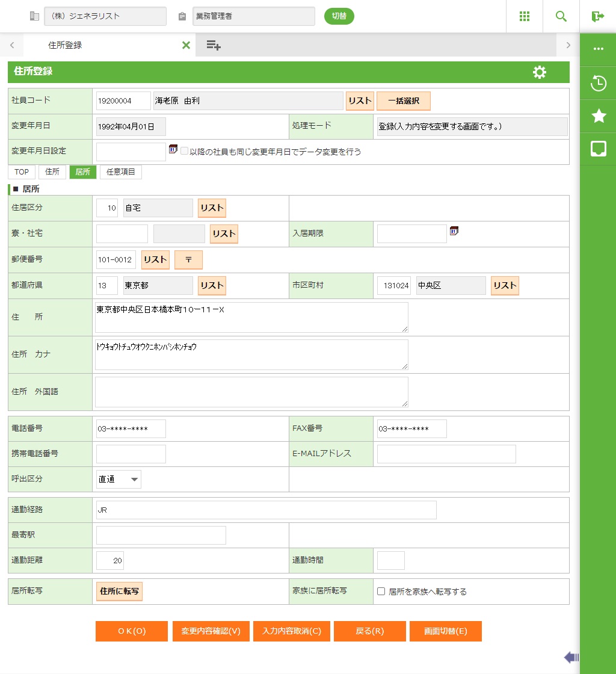Image resolution: width=616 pixels, height=674 pixels.
Task: Open the history clock icon in sidebar
Action: 599,83
